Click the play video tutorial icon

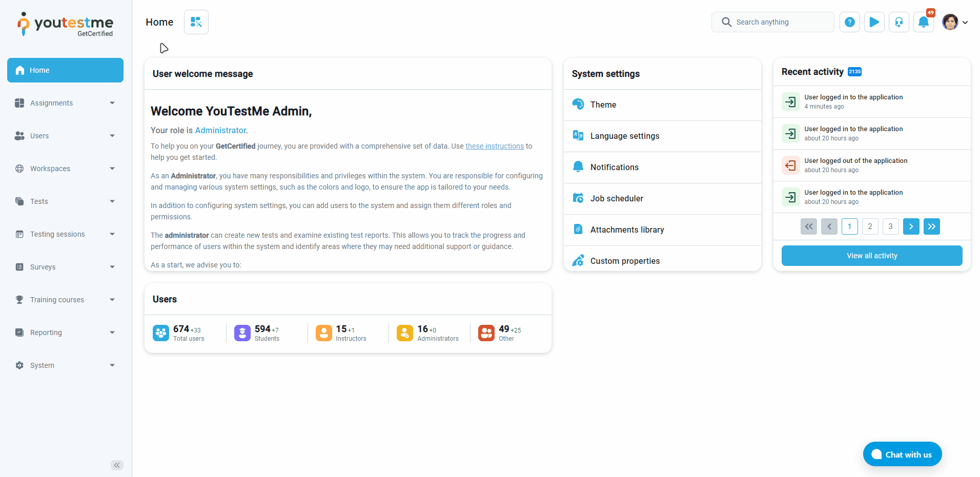coord(874,22)
